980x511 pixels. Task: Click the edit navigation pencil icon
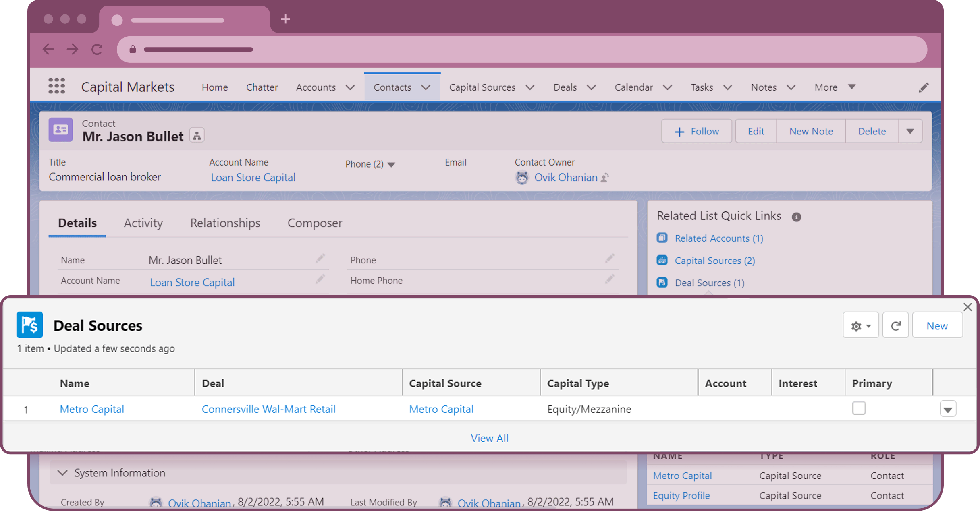pos(924,87)
